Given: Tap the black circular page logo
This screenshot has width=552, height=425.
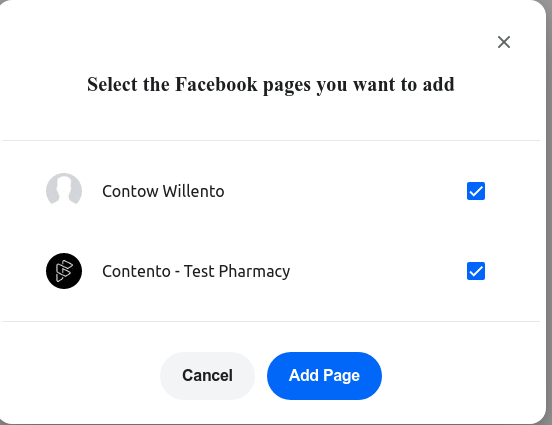Looking at the screenshot, I should pos(64,271).
